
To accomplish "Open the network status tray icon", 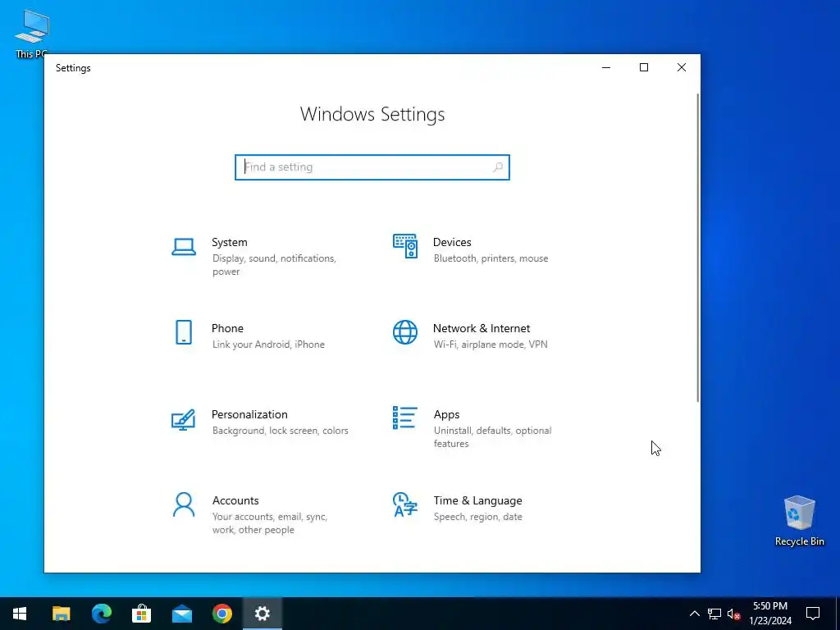I will [x=714, y=614].
